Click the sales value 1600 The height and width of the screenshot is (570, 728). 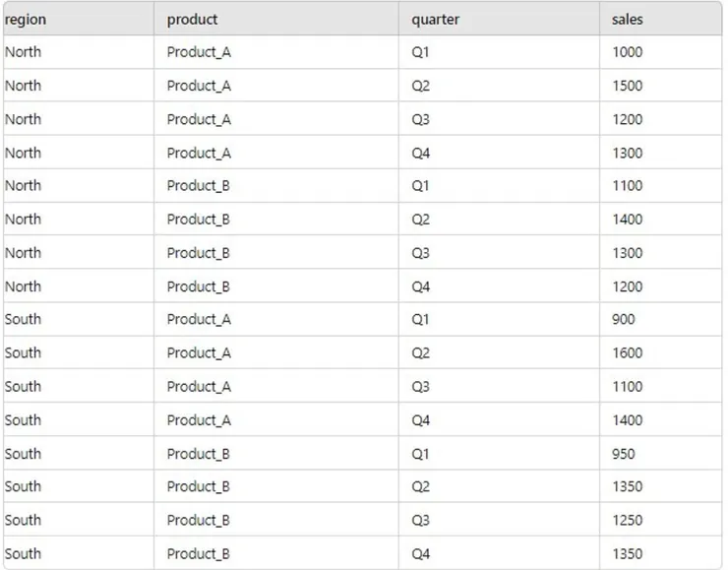pos(627,352)
